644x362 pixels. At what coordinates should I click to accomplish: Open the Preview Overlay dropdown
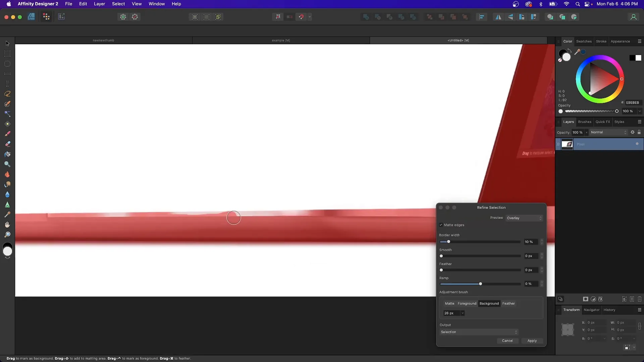523,218
